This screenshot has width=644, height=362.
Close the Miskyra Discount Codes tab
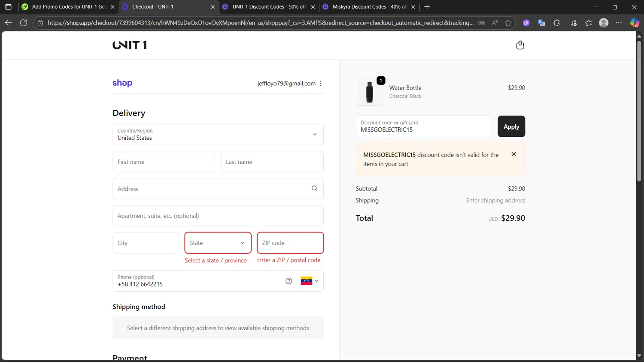click(x=413, y=7)
